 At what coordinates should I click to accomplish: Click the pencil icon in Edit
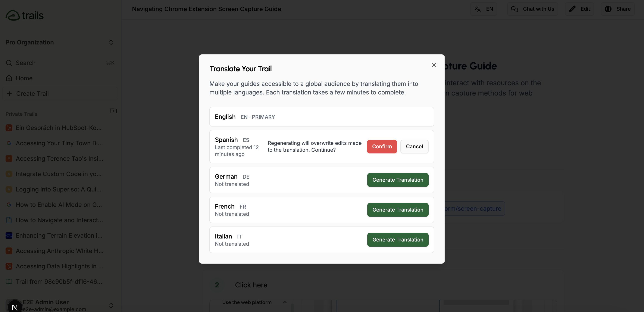pos(572,9)
